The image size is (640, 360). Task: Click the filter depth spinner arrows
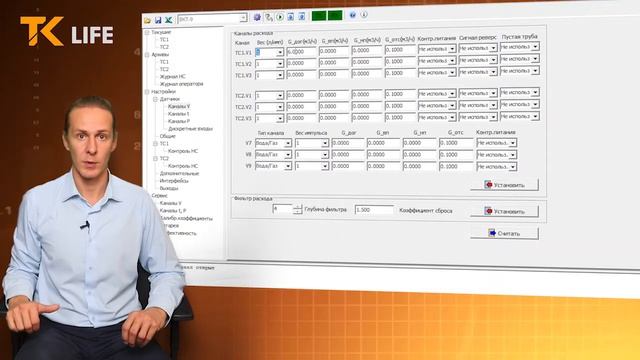pyautogui.click(x=298, y=209)
